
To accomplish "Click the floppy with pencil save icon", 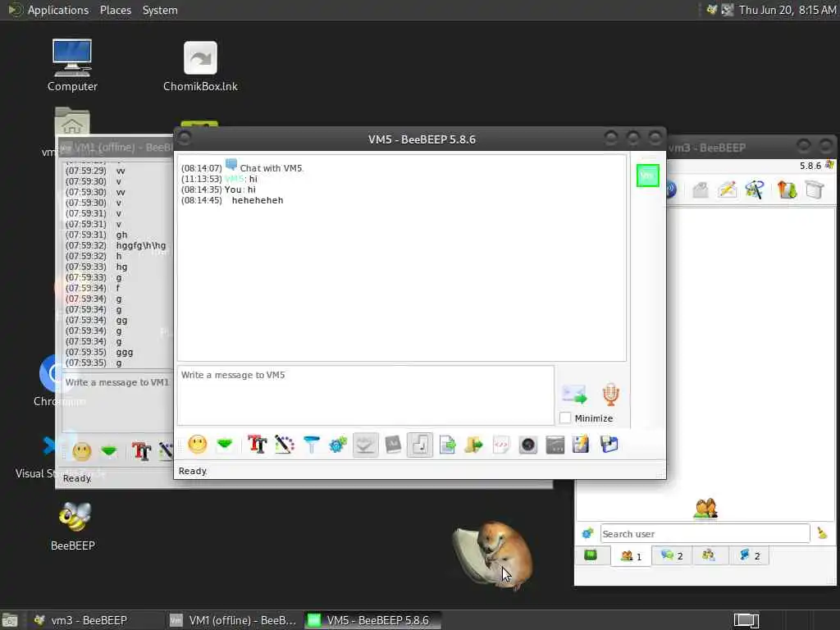I will [x=582, y=445].
